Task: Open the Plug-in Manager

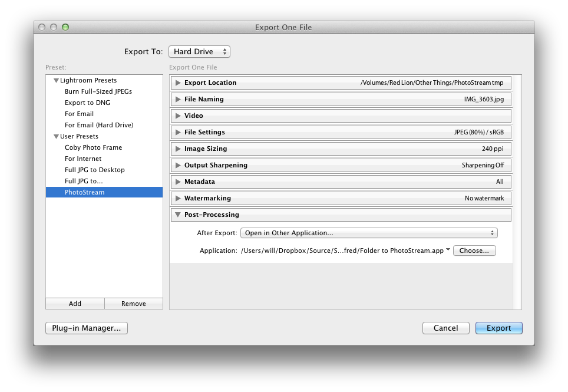Action: 87,328
